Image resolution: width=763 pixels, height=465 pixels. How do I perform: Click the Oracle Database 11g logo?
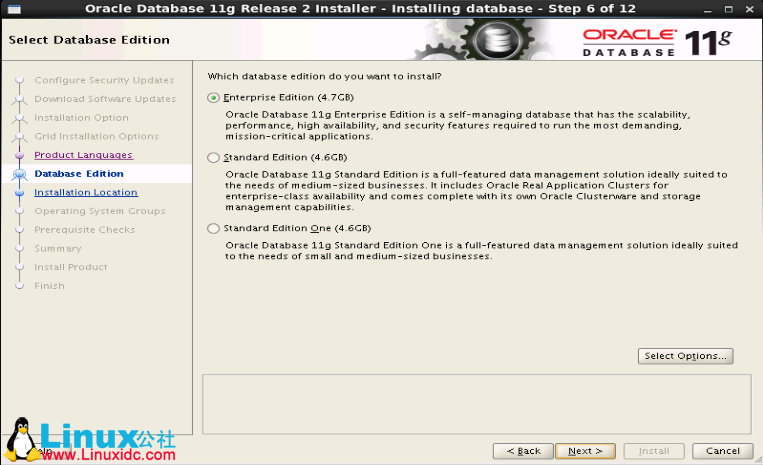657,42
